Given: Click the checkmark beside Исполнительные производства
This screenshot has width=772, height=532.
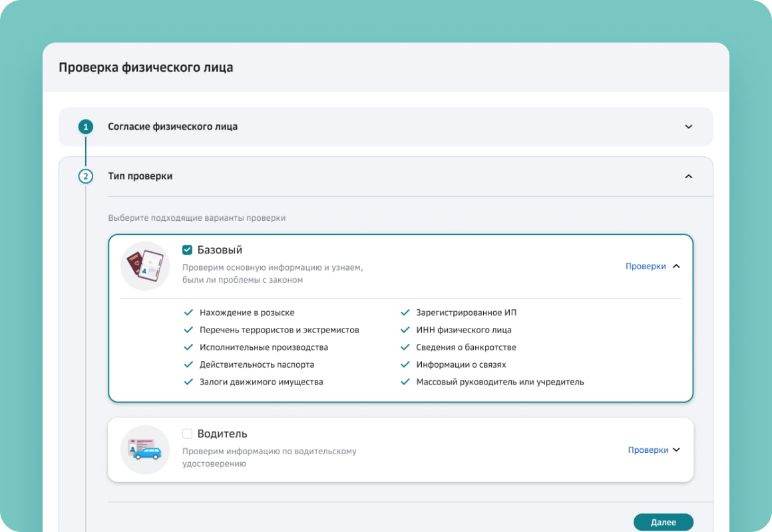Looking at the screenshot, I should click(x=188, y=347).
